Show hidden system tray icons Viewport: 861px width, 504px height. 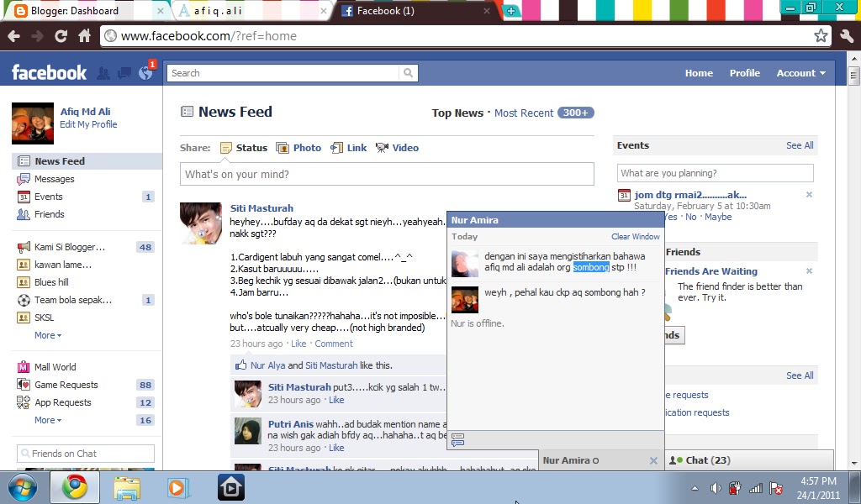(x=695, y=487)
